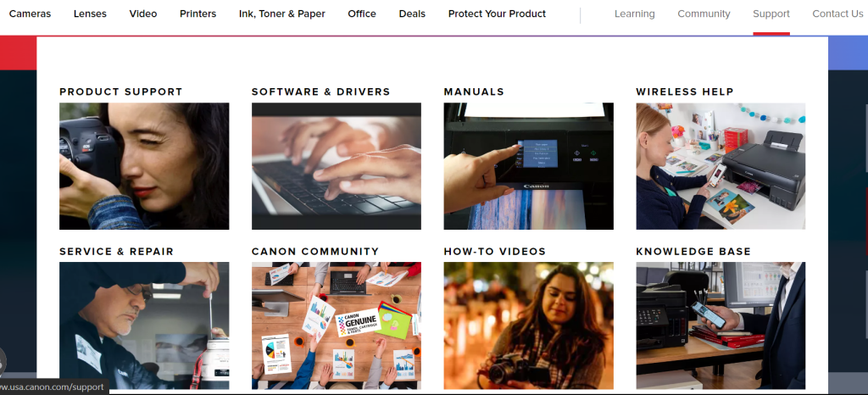Click the Knowledge Base heading link
Image resolution: width=868 pixels, height=395 pixels.
point(693,252)
